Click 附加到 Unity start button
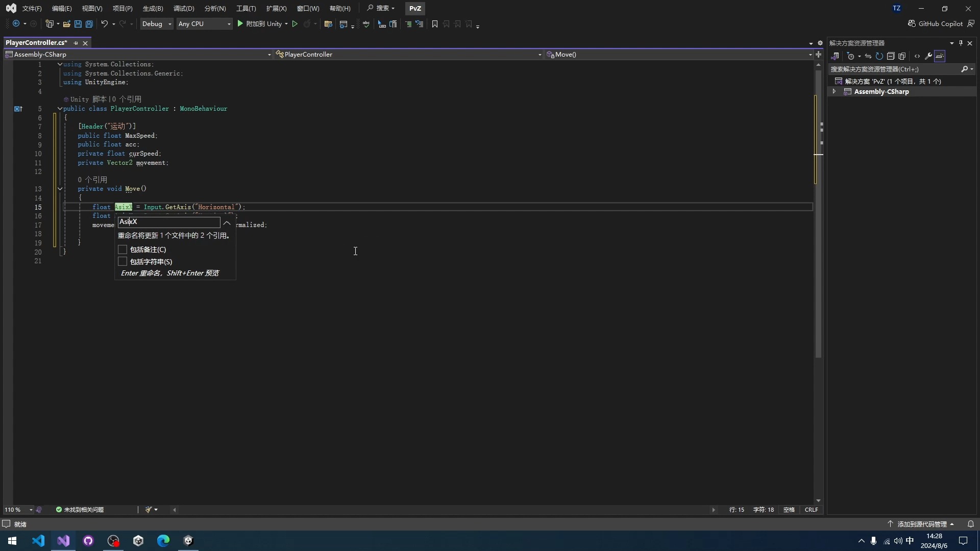This screenshot has height=551, width=980. pos(260,24)
